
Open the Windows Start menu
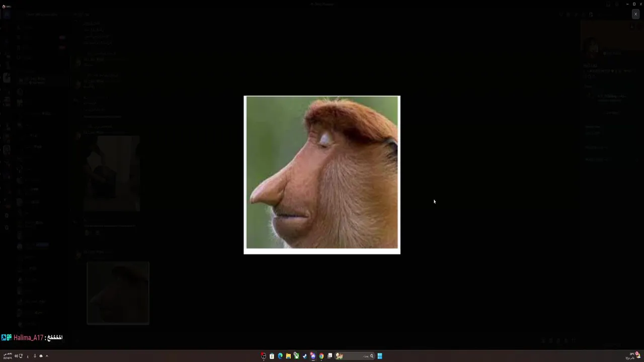point(380,356)
